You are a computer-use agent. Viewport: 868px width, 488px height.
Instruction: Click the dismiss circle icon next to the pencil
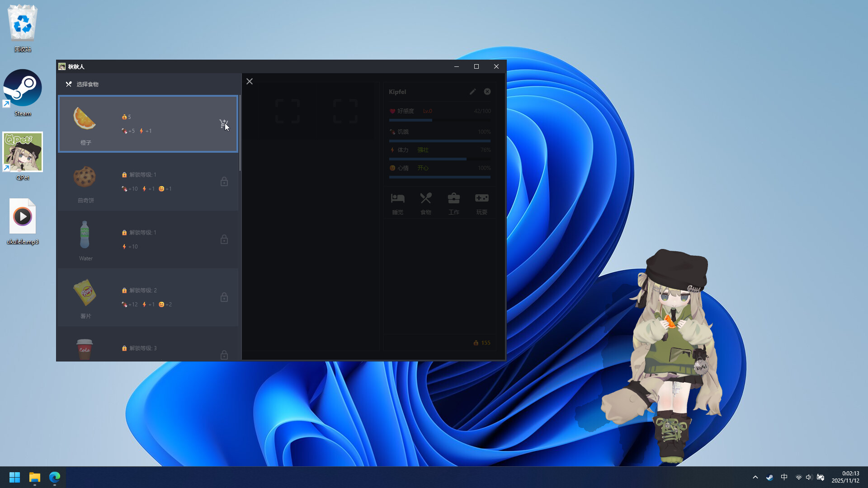pyautogui.click(x=487, y=91)
